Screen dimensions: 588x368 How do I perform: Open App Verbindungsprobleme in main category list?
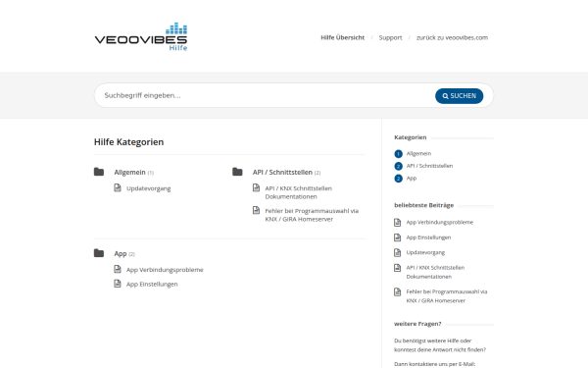pos(165,270)
